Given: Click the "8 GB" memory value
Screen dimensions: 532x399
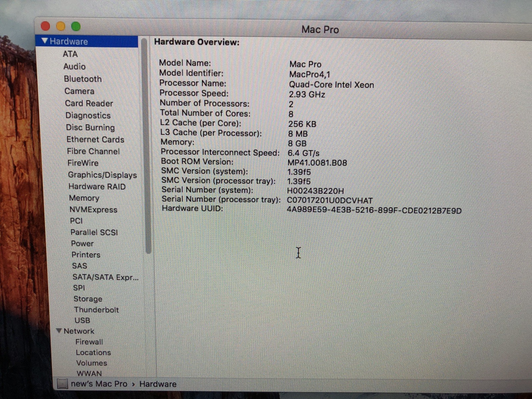Looking at the screenshot, I should coord(297,144).
